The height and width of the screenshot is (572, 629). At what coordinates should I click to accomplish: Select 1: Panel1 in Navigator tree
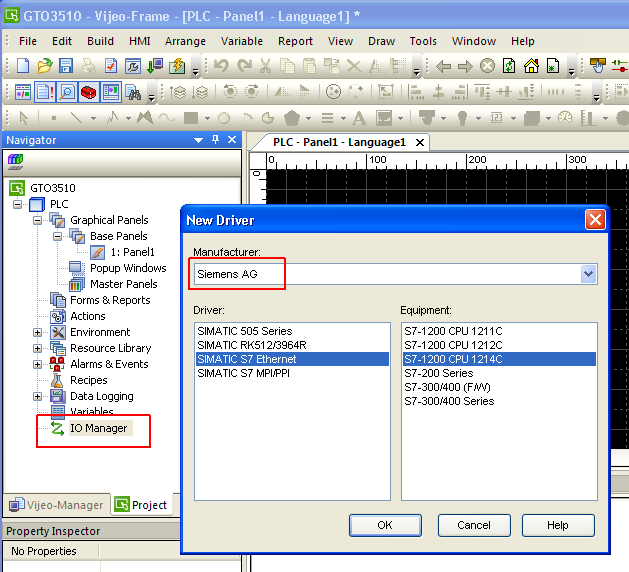click(x=133, y=252)
